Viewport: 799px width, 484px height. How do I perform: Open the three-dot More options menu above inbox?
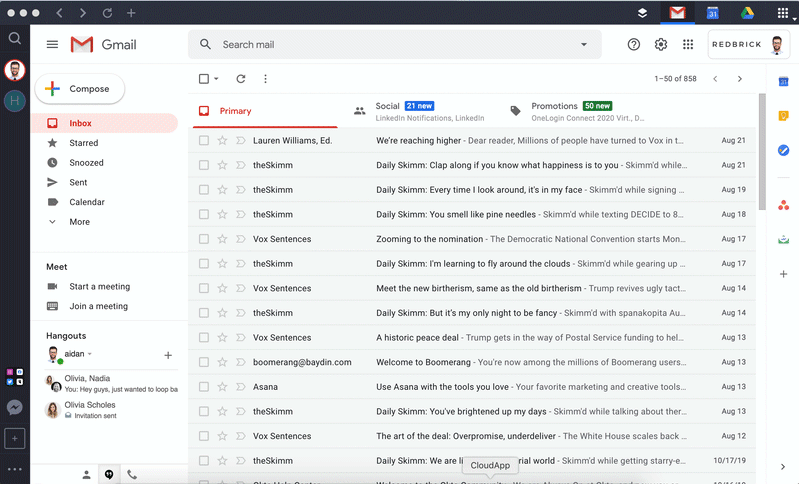tap(265, 78)
